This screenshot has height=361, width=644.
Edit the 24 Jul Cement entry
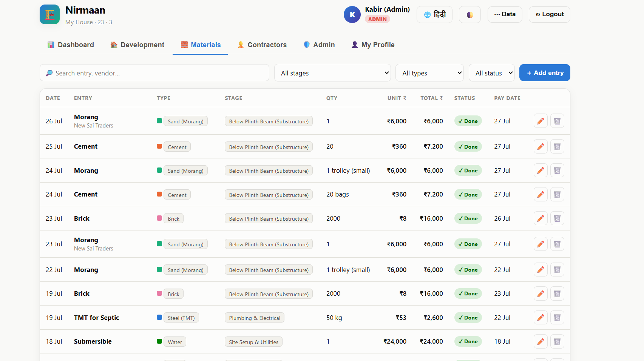(541, 194)
